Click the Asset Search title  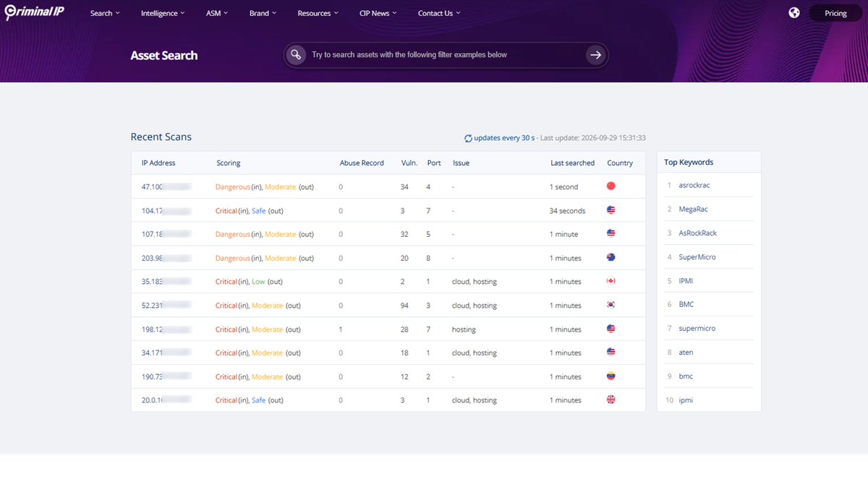pos(164,55)
